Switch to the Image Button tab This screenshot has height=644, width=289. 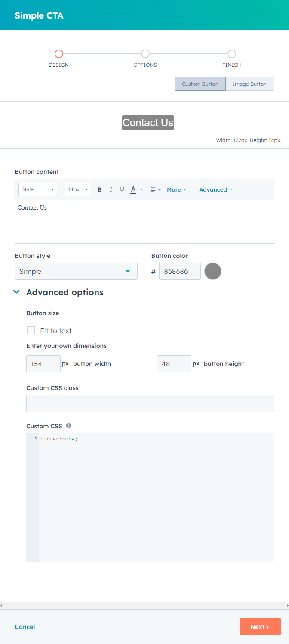click(x=249, y=84)
